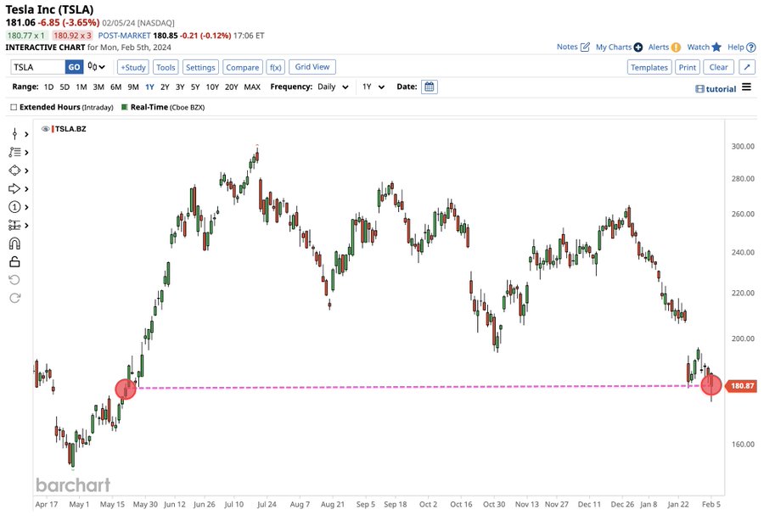
Task: Open the chart type candlestick selector
Action: pyautogui.click(x=97, y=67)
